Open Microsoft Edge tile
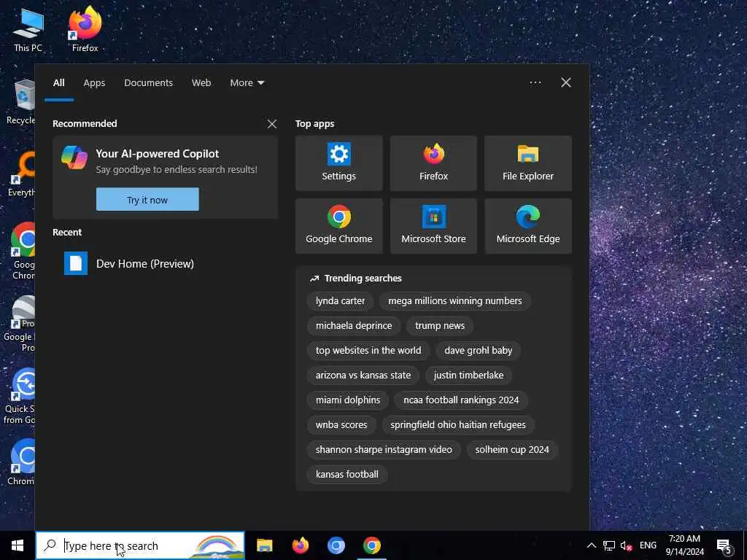 click(x=528, y=226)
